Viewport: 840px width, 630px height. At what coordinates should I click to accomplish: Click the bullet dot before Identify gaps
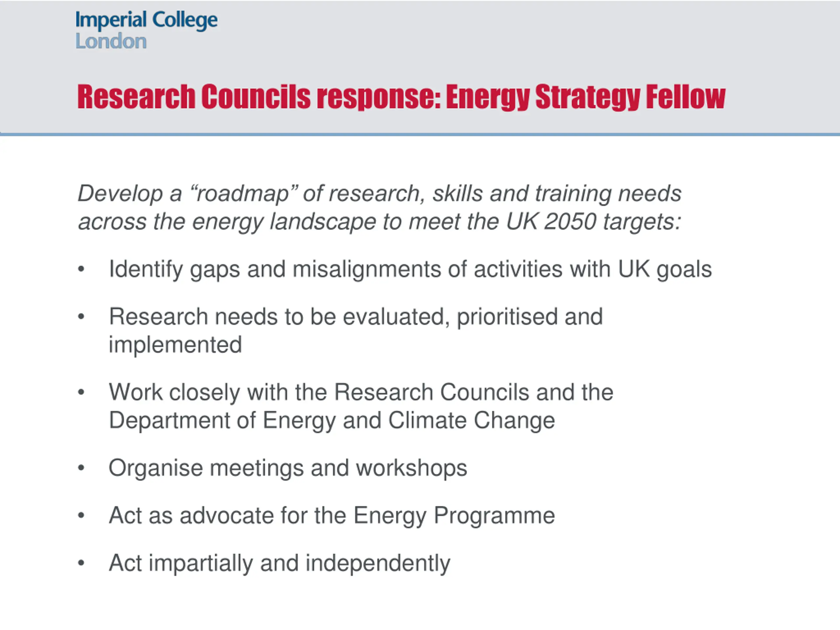81,269
